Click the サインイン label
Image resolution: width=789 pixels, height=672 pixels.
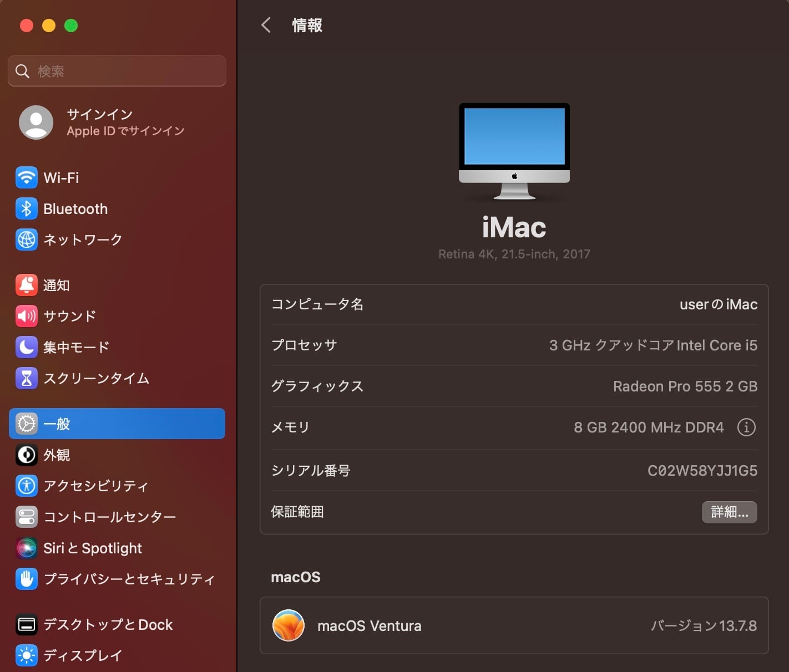100,114
